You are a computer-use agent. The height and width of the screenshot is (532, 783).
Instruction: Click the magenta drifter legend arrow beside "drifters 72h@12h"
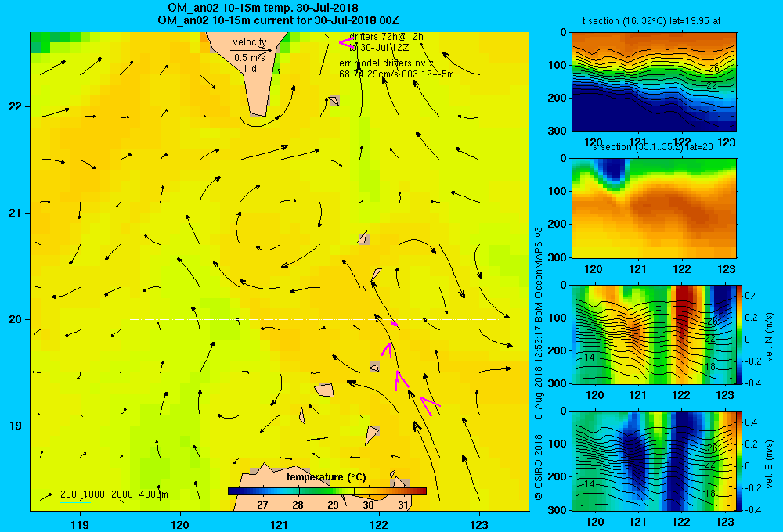point(346,43)
